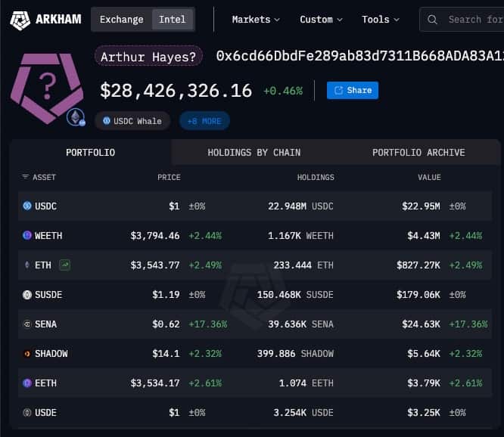
Task: Switch to Exchange mode
Action: [x=121, y=20]
